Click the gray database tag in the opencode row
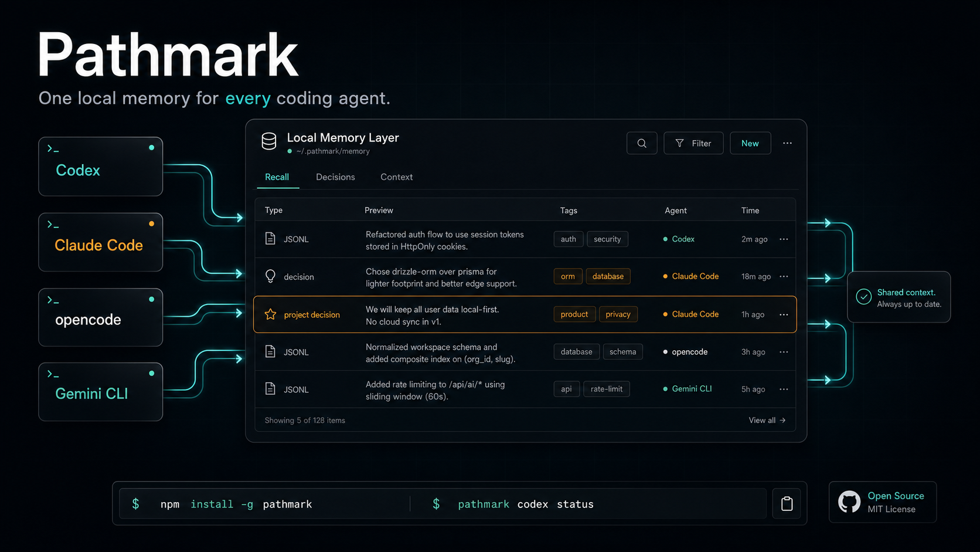The height and width of the screenshot is (552, 980). 577,352
